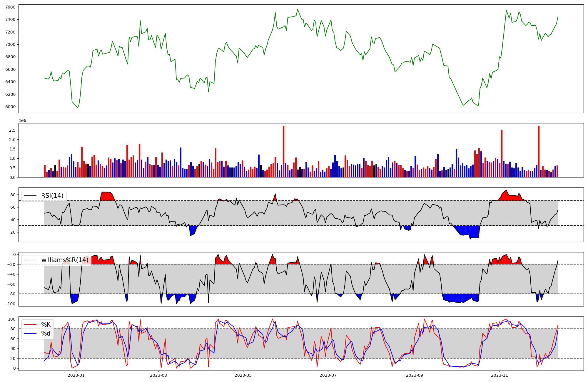Viewport: 588px width, 382px height.
Task: Click the blue %d legend line sample
Action: pos(30,334)
